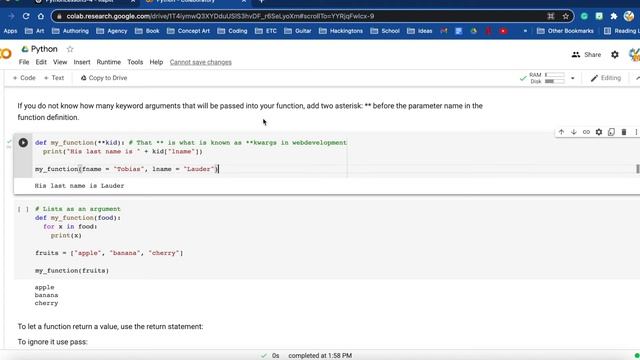Click the Reading List button
Viewport: 640px width, 360px height.
click(621, 31)
